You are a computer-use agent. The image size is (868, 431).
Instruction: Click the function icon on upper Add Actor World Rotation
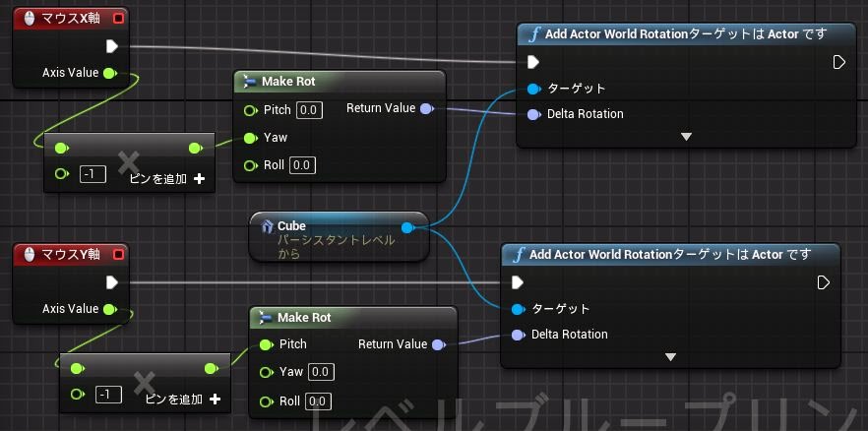[x=533, y=34]
